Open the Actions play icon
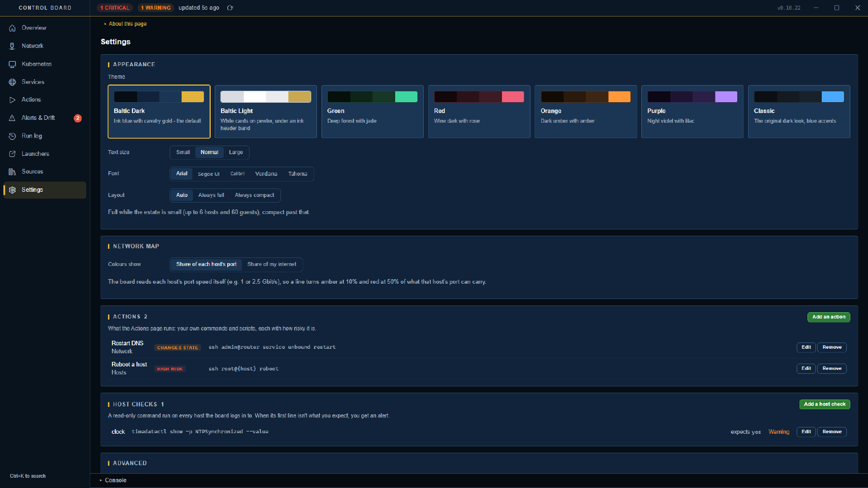868x488 pixels. click(12, 100)
